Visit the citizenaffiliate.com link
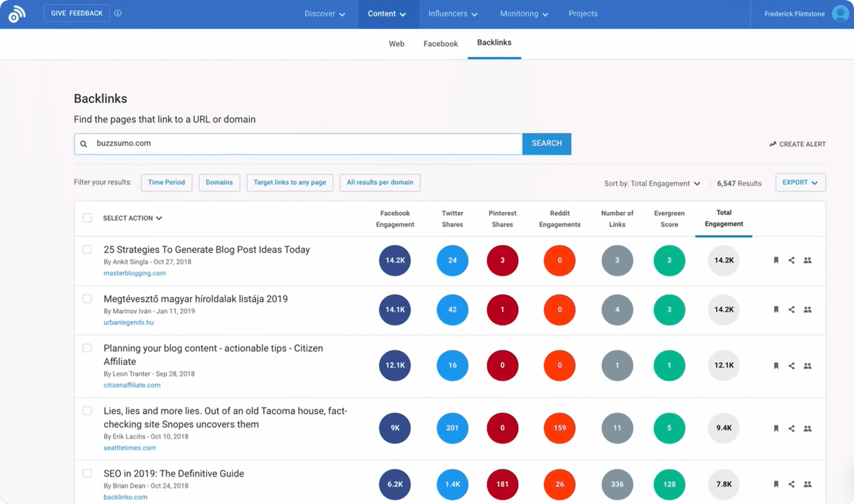The width and height of the screenshot is (854, 504). pos(132,385)
